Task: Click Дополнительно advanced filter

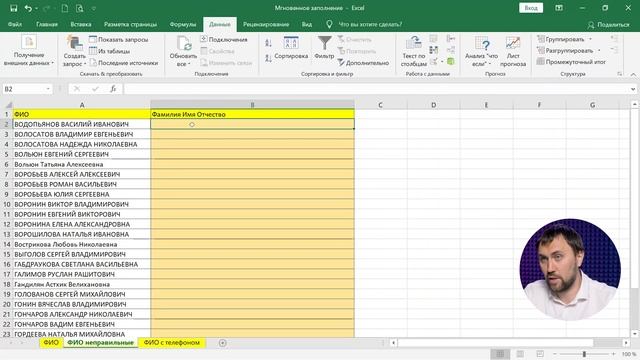Action: 363,63
